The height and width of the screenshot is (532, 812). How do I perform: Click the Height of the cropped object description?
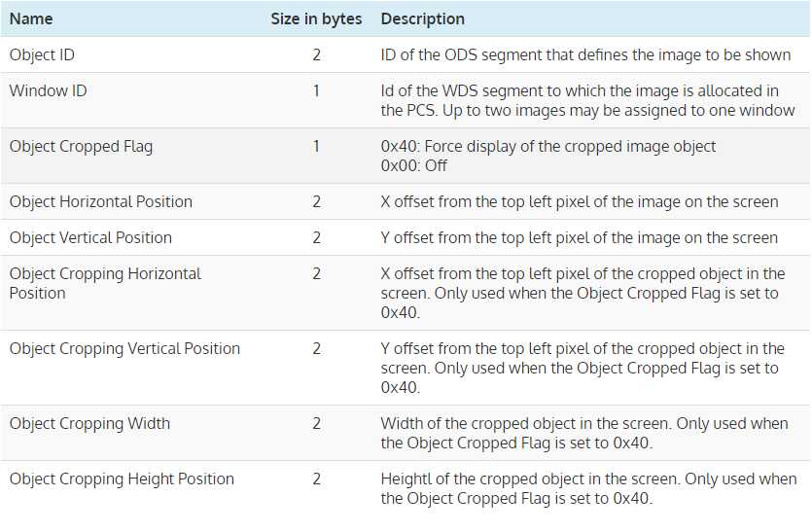(x=587, y=488)
